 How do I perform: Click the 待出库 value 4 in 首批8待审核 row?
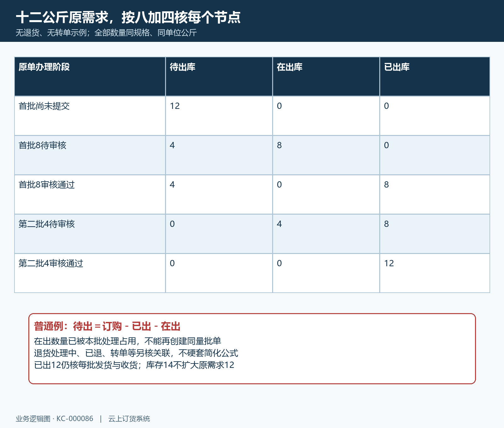172,145
